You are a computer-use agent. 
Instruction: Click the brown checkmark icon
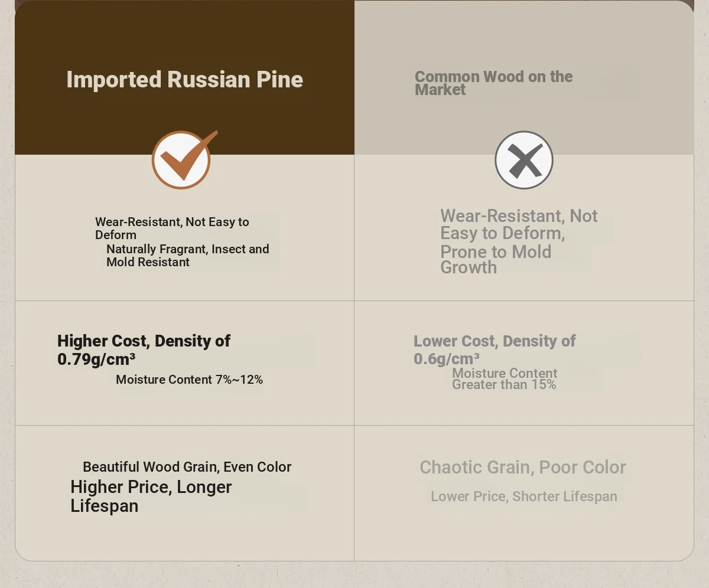[182, 159]
